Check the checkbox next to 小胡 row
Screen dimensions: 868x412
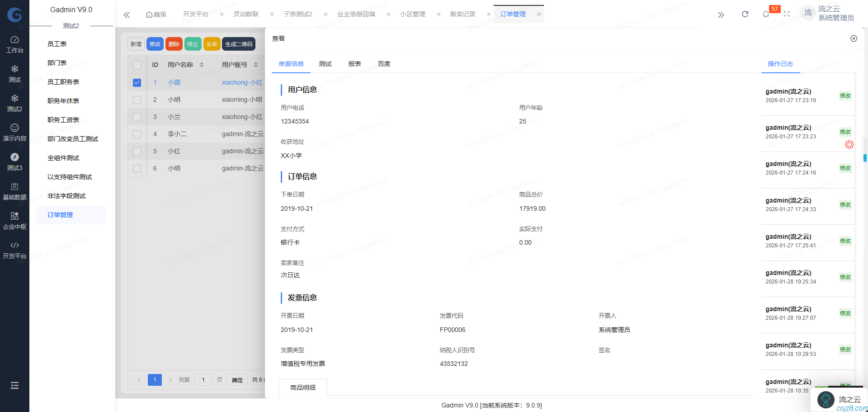[x=137, y=99]
